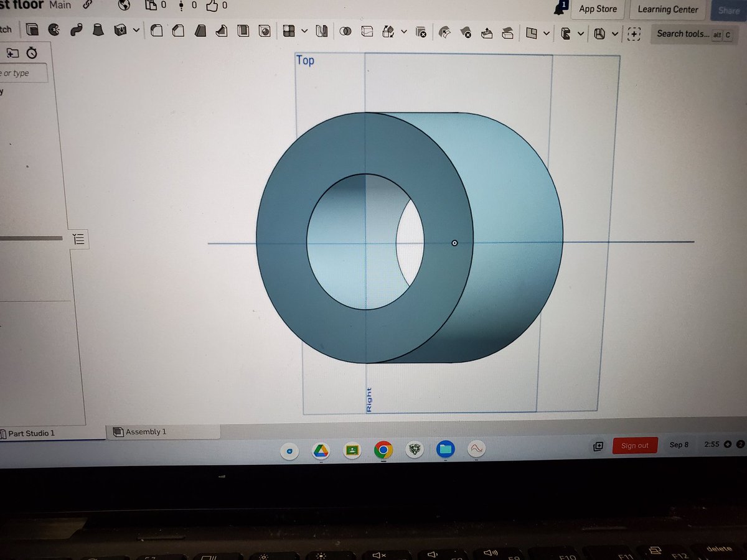Click the Top plane label
This screenshot has width=747, height=560.
[x=306, y=60]
